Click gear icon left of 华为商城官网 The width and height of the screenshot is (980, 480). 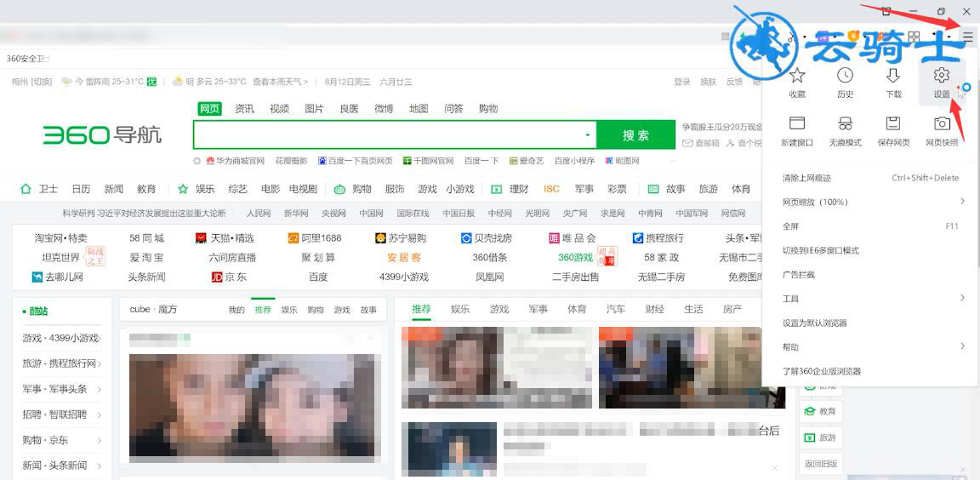[197, 161]
